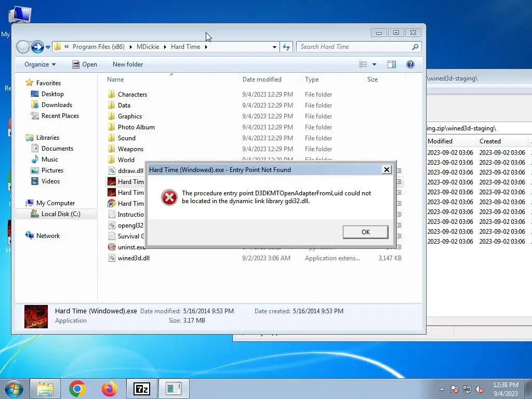Open the recent pages dropdown arrow
532x399 pixels.
point(48,47)
